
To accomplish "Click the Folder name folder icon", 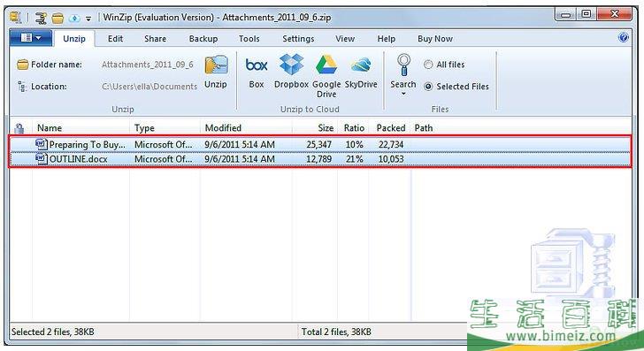I will point(23,65).
